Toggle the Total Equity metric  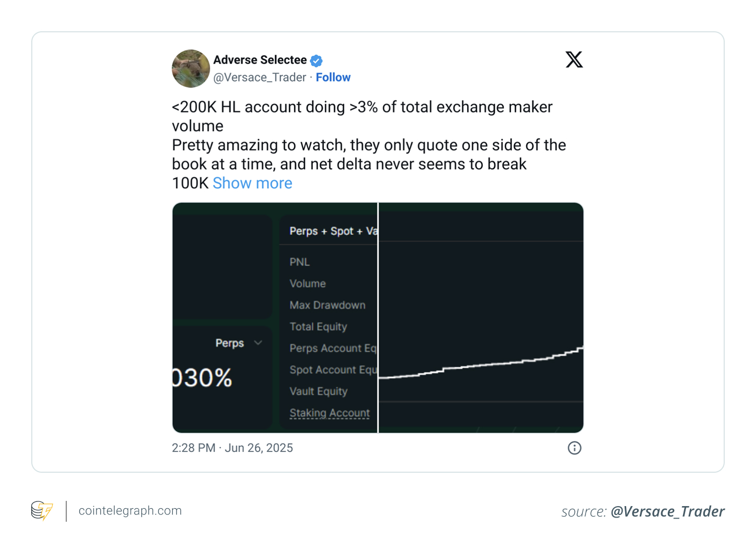click(318, 327)
